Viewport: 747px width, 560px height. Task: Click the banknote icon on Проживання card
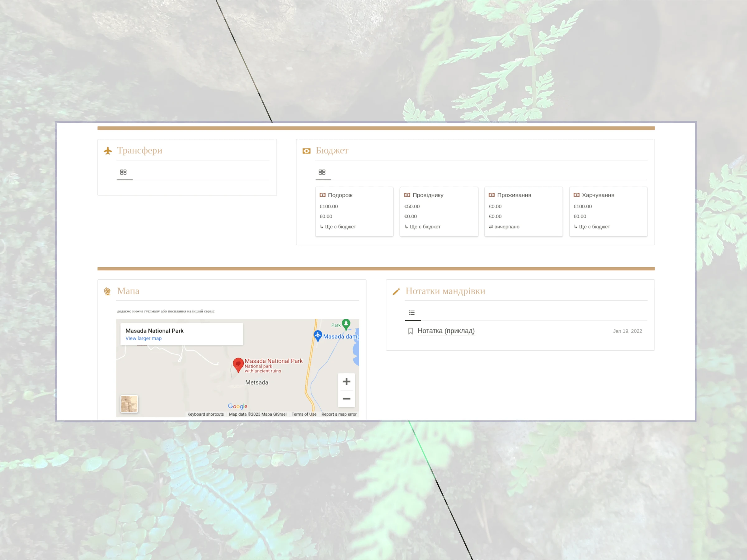coord(492,195)
